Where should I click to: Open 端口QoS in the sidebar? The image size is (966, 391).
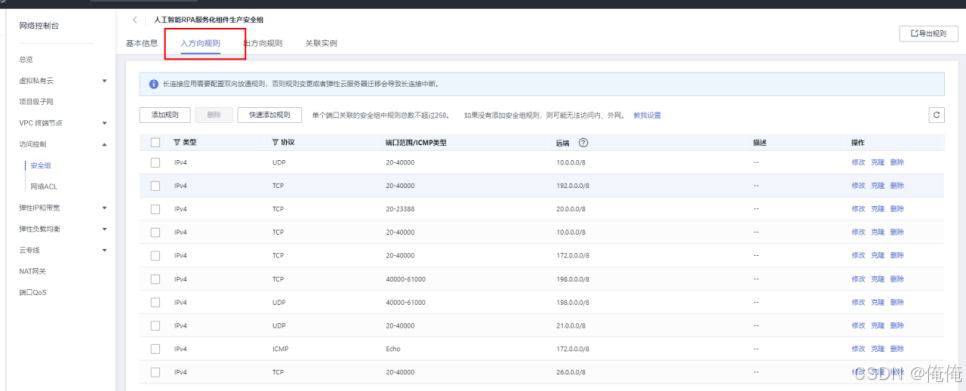point(33,292)
